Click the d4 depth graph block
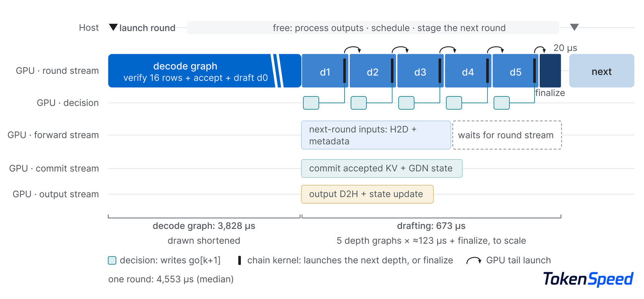This screenshot has width=644, height=299. [468, 71]
